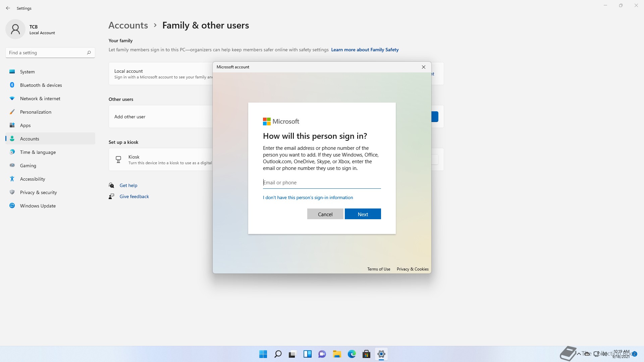The image size is (644, 362).
Task: Select Bluetooth & devices in the sidebar
Action: 50,85
